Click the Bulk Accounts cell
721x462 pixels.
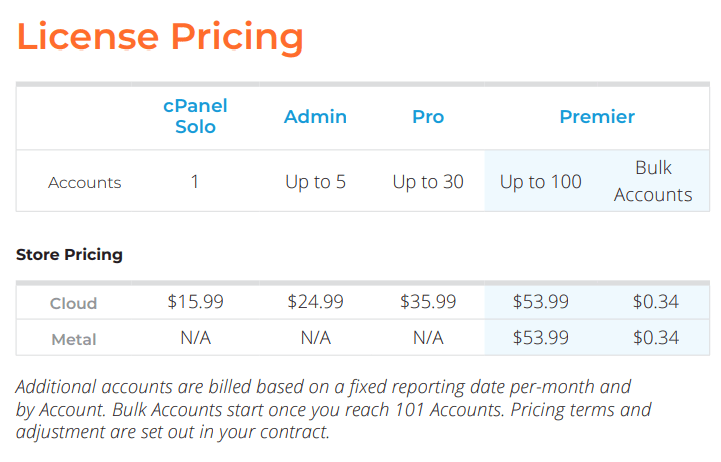coord(653,181)
